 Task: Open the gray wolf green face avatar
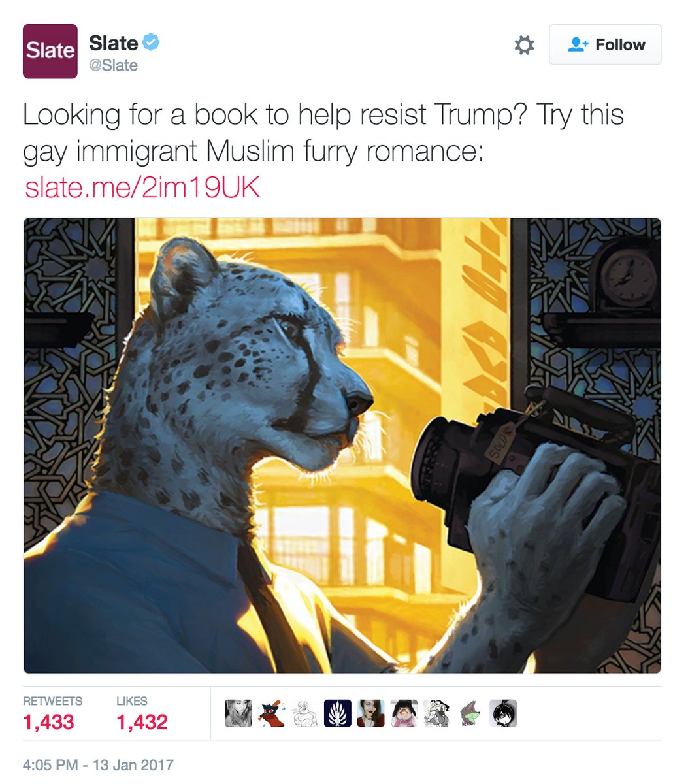pyautogui.click(x=470, y=713)
